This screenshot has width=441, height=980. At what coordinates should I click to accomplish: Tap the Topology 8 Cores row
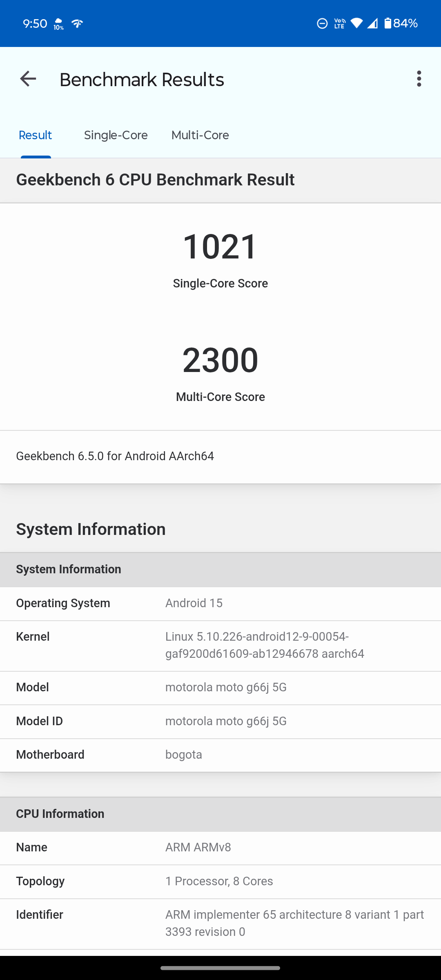(x=220, y=881)
